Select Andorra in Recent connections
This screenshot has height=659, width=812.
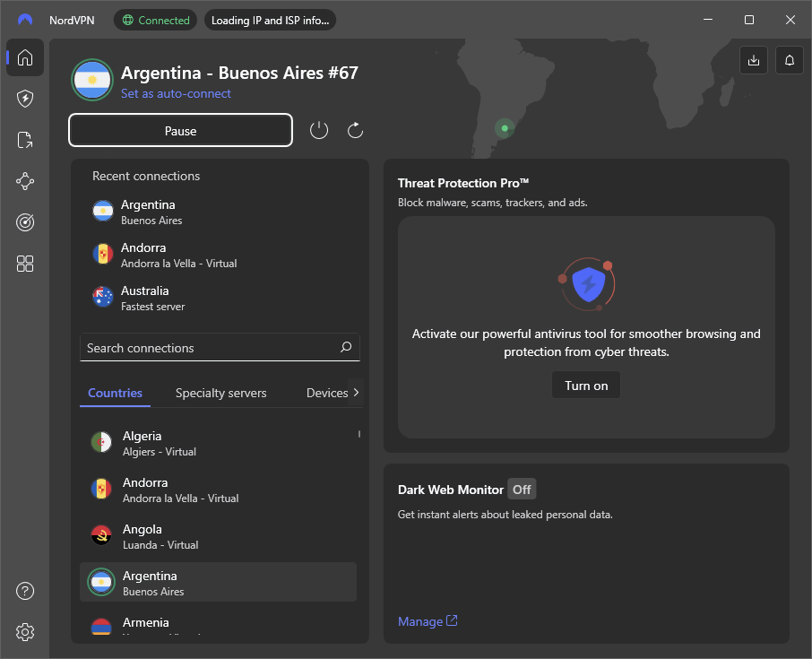point(220,256)
